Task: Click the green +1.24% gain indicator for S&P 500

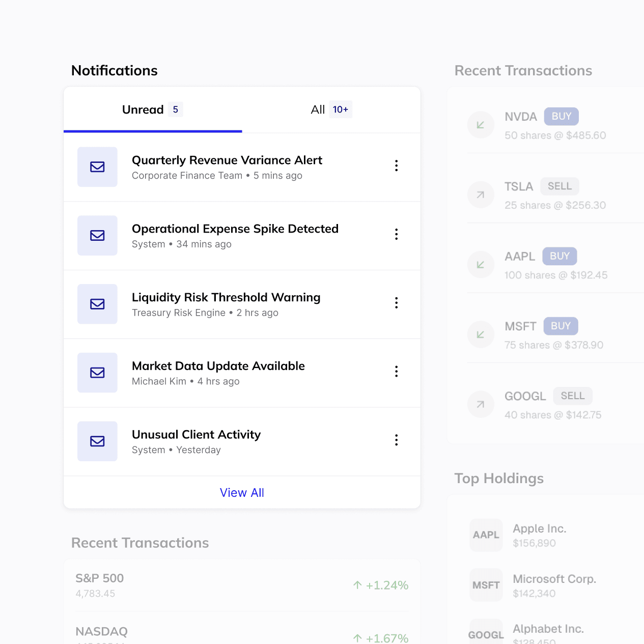Action: [x=380, y=585]
